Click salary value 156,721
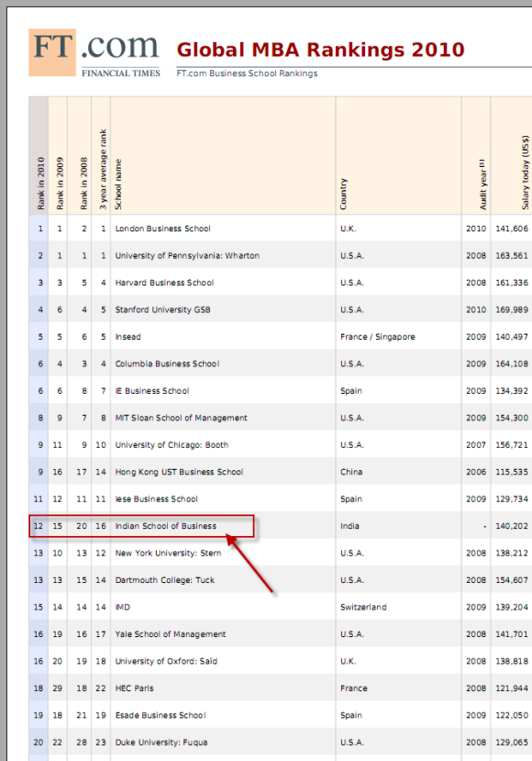The width and height of the screenshot is (532, 761). pyautogui.click(x=512, y=445)
